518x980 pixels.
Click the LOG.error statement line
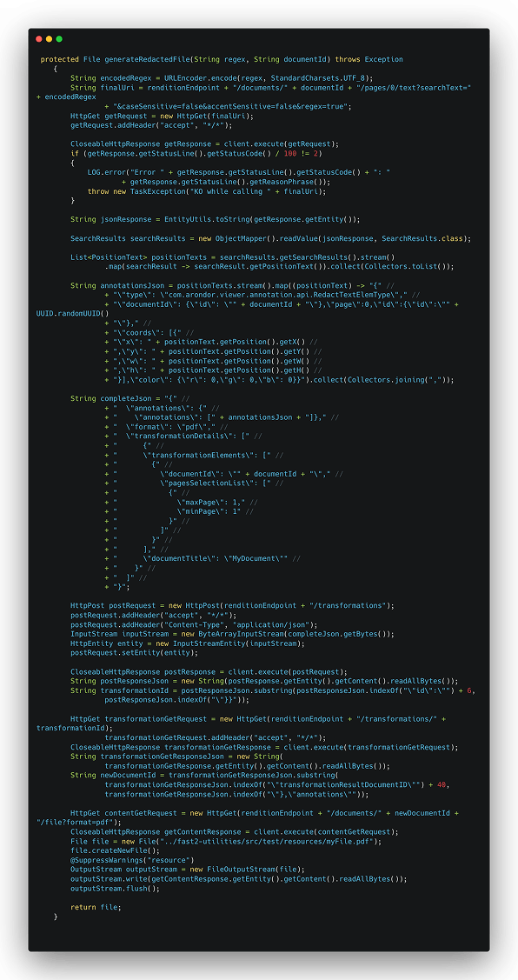(239, 172)
